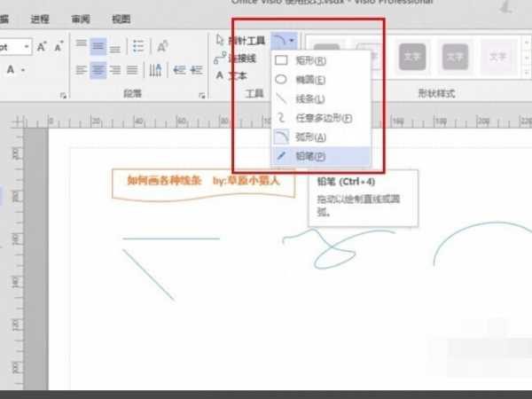Choose 椭圆(E) from the drawing tools menu
This screenshot has height=399, width=532.
click(x=321, y=80)
